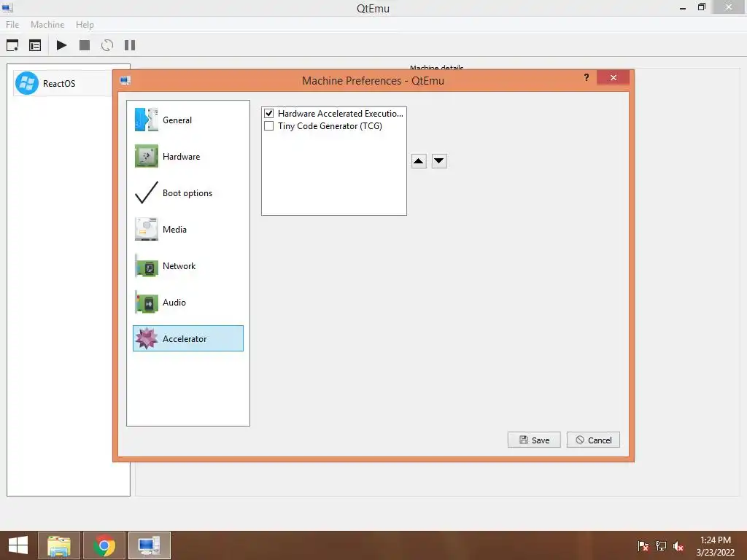Viewport: 747px width, 560px height.
Task: Click the help question mark in dialog
Action: (587, 77)
